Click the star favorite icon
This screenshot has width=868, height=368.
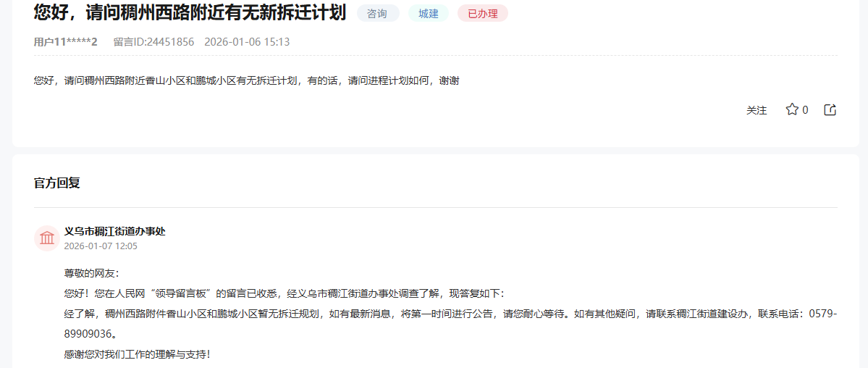click(x=792, y=110)
